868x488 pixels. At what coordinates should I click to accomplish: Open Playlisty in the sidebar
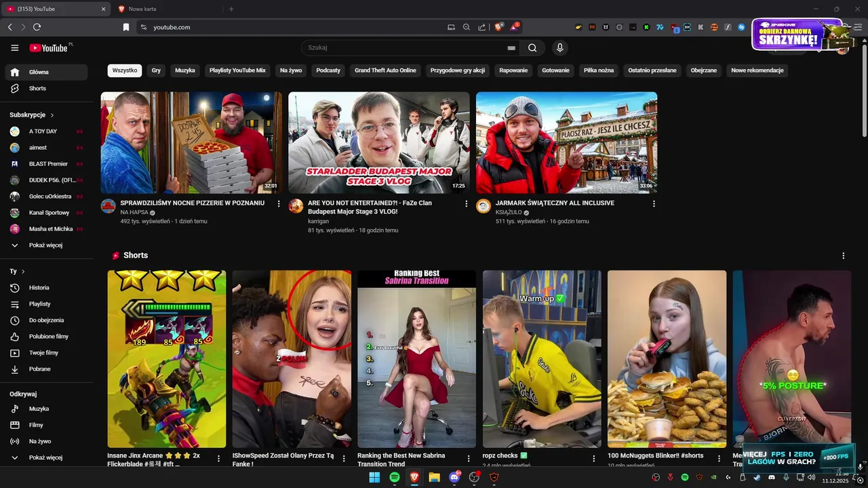[46, 304]
